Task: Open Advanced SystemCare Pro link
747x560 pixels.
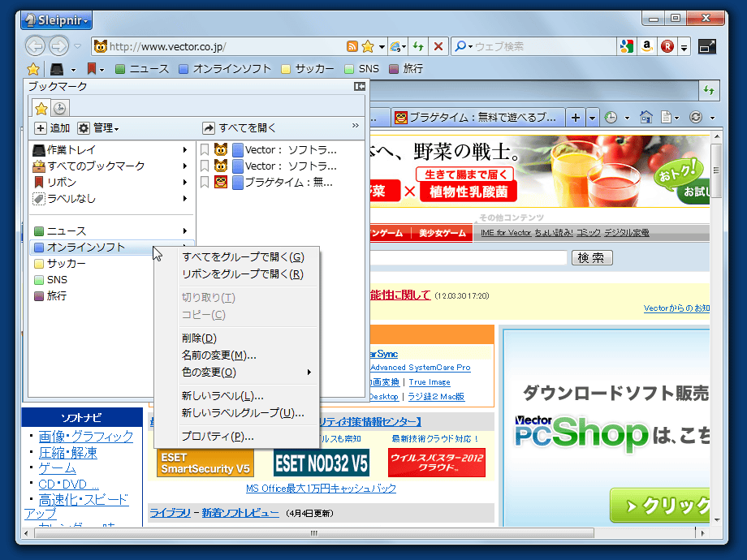Action: pos(421,368)
